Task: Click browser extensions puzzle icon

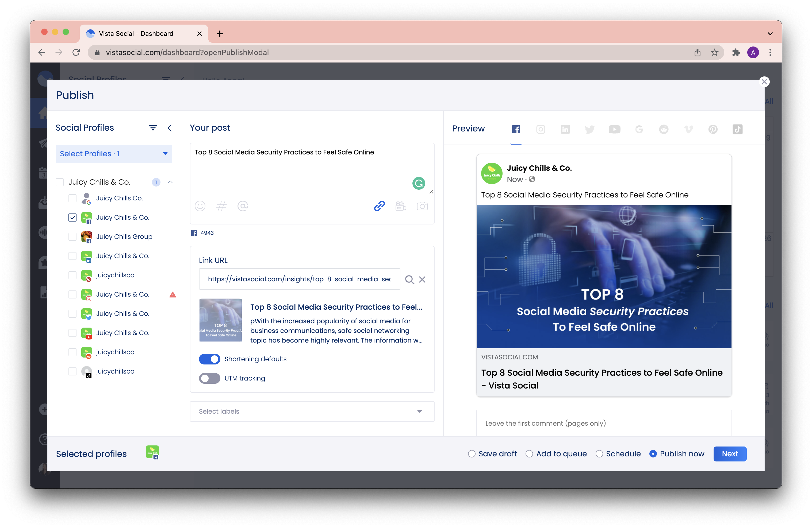Action: click(x=736, y=52)
